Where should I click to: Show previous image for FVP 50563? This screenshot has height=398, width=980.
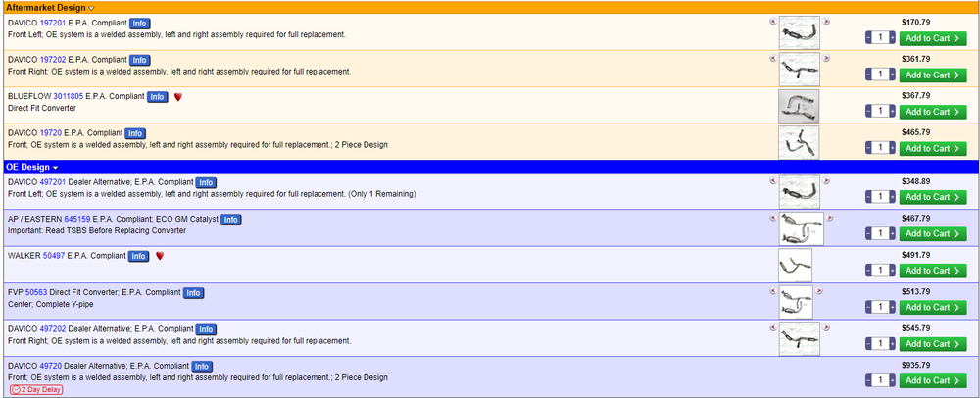point(773,291)
